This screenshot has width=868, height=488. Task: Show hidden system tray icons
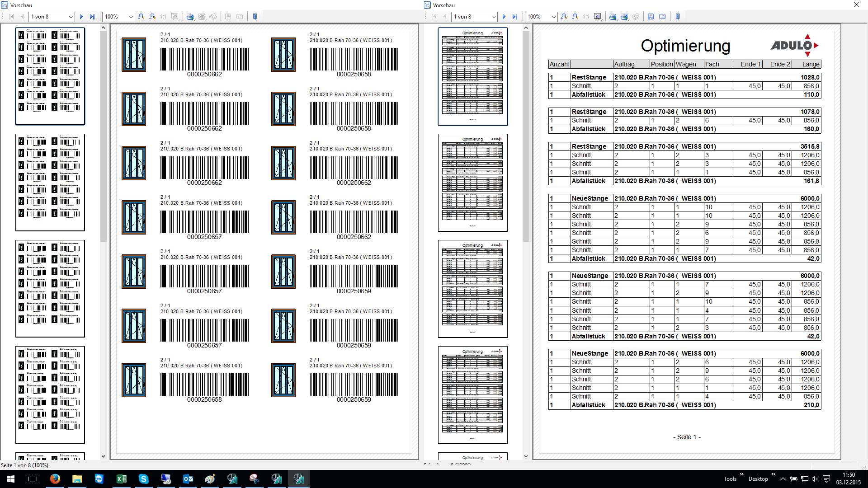(783, 479)
